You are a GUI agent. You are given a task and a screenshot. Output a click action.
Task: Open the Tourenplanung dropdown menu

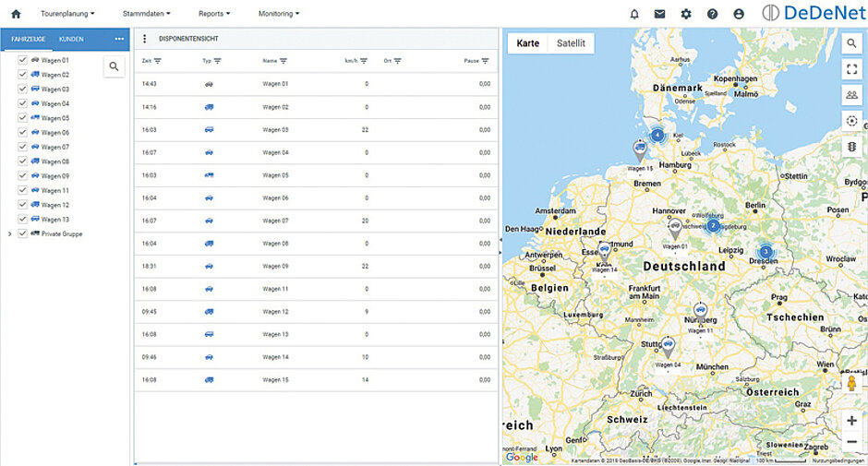(x=67, y=14)
